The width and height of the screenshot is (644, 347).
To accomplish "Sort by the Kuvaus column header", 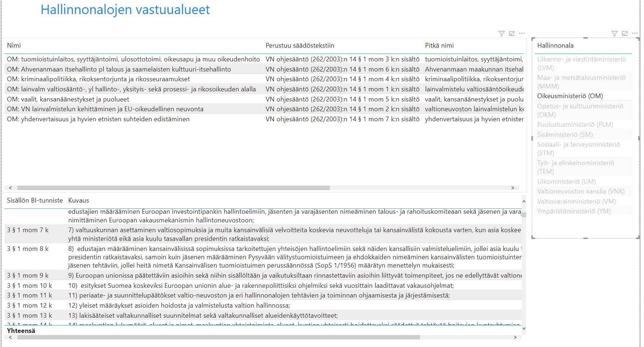I will pos(78,200).
